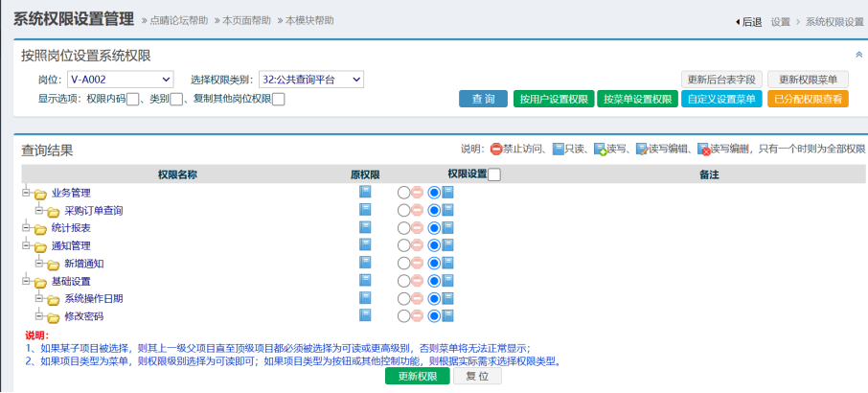
Task: Toggle the 权限设置 select-all checkbox
Action: tap(494, 174)
